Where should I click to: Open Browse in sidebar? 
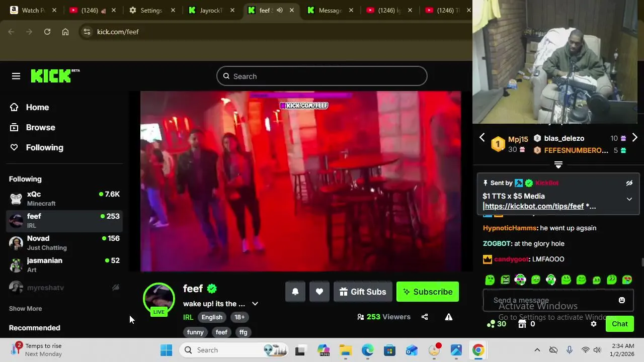[x=33, y=127]
